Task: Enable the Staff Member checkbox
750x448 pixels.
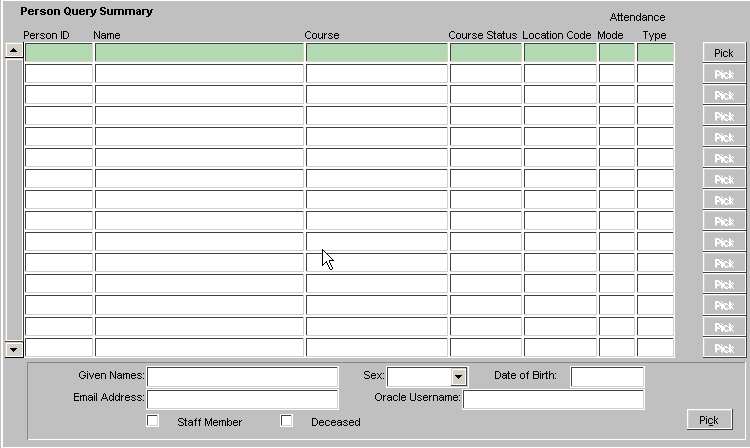Action: [x=153, y=421]
